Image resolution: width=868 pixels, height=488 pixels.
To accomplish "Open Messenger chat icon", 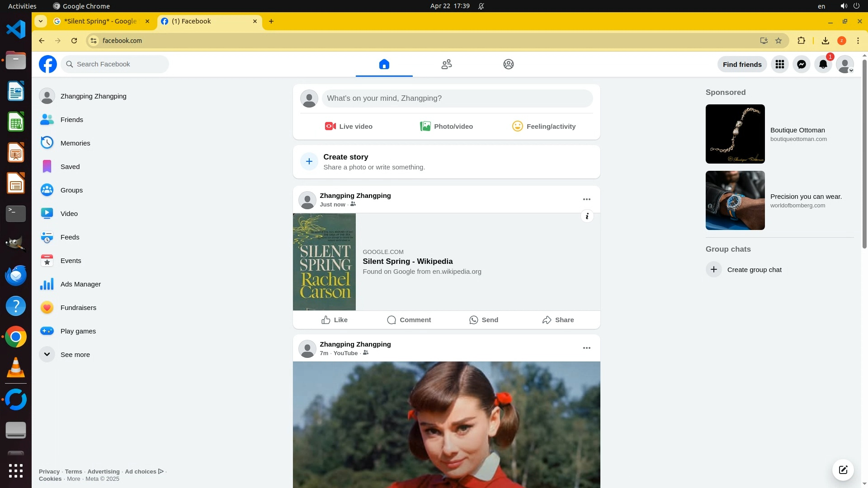I will (801, 64).
